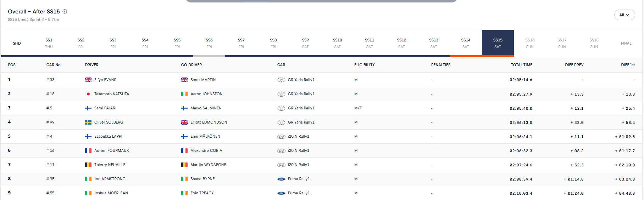The image size is (644, 200).
Task: Click driver name Elfyn EVANS
Action: 105,80
